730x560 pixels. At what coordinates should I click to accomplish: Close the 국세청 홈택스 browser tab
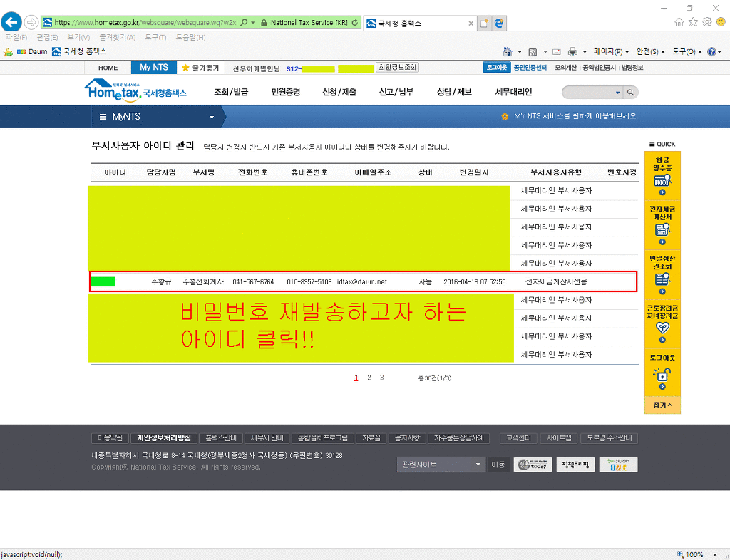coord(471,23)
